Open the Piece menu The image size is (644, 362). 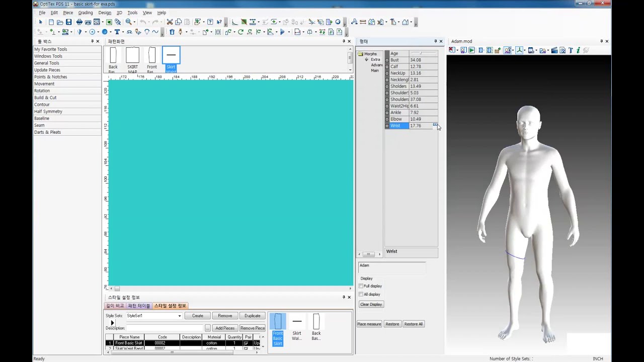pos(68,13)
